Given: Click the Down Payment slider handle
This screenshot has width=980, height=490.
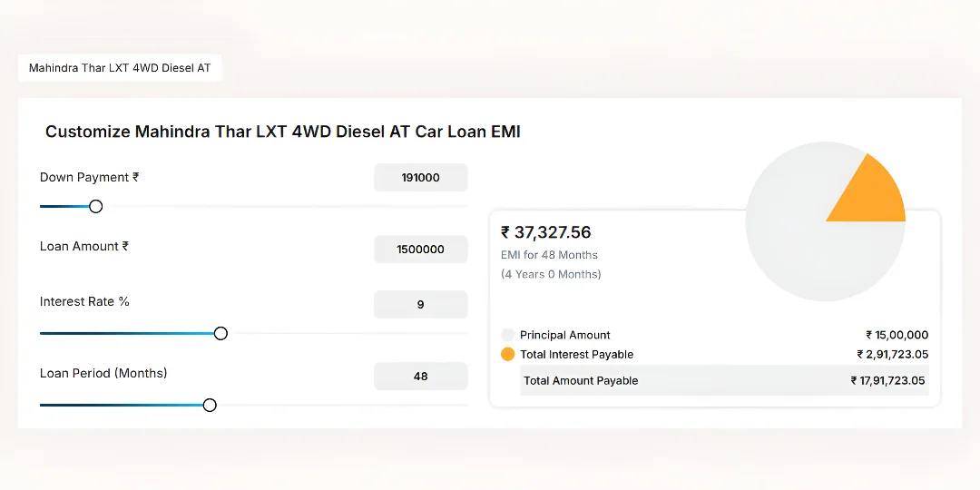Looking at the screenshot, I should click(x=95, y=206).
